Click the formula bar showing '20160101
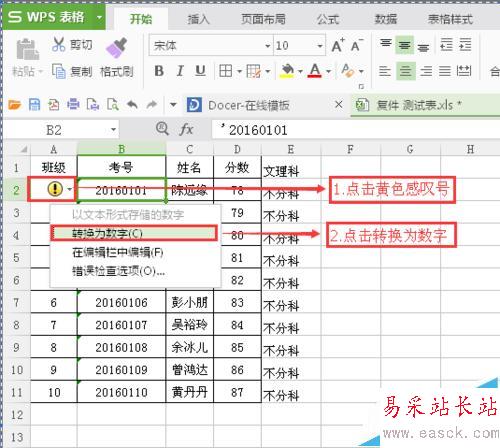The width and height of the screenshot is (500, 448). click(355, 130)
